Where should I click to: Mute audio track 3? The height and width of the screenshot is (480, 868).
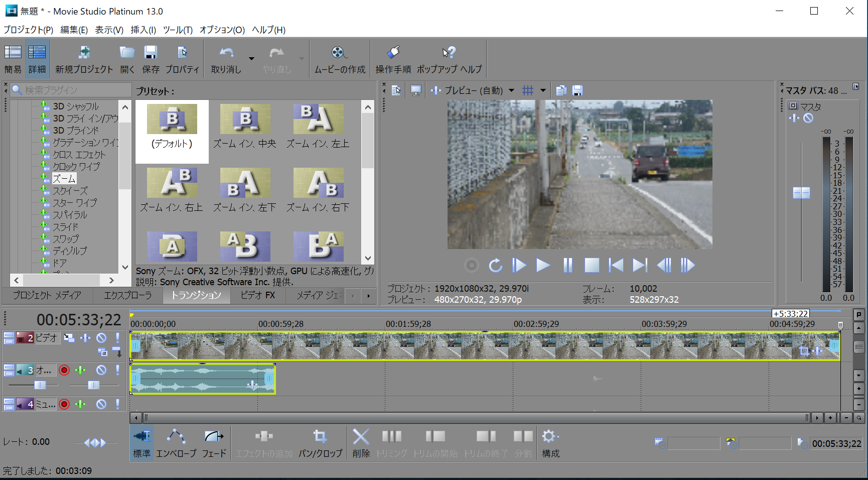101,370
